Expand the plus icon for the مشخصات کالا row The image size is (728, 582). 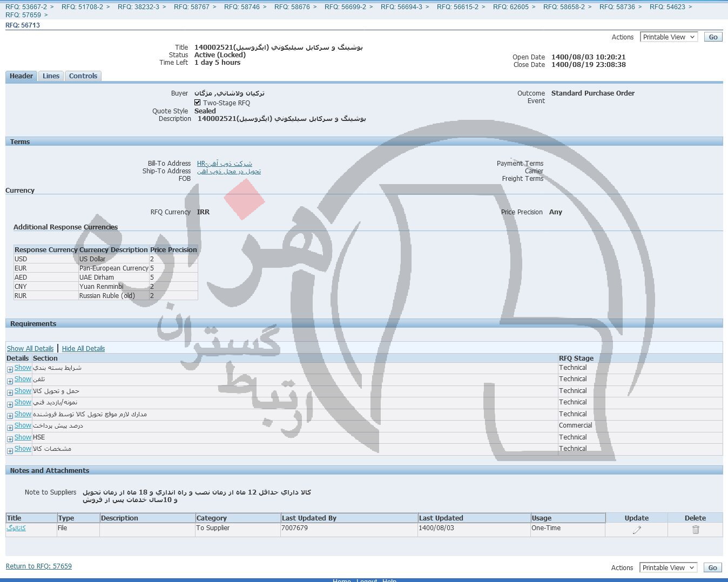pos(10,451)
